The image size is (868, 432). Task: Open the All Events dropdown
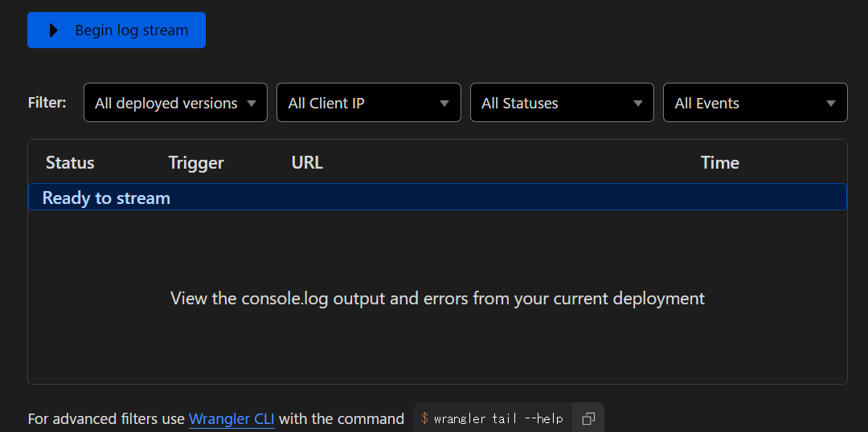click(755, 102)
